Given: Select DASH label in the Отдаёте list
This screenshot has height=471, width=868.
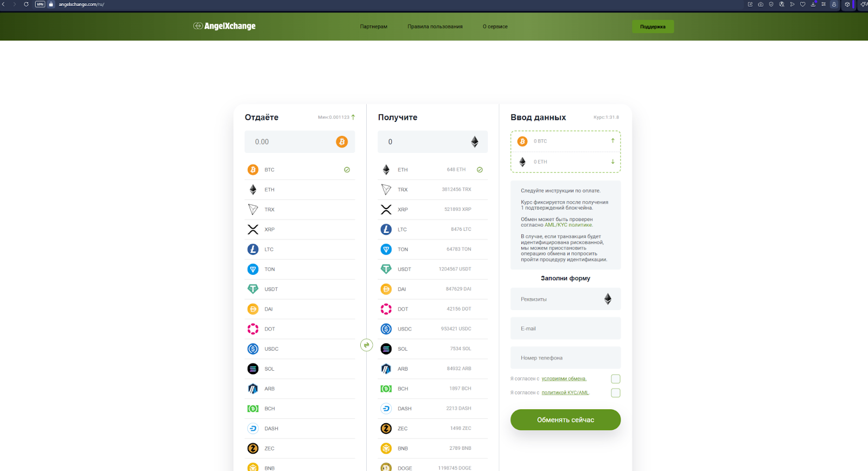Looking at the screenshot, I should (271, 429).
